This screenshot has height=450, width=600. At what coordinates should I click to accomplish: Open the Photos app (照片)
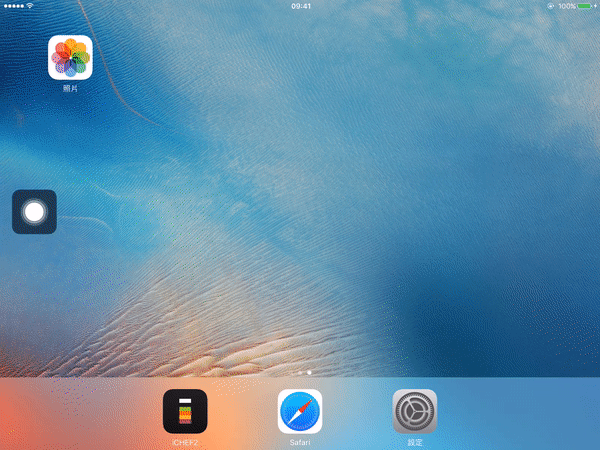(x=70, y=57)
